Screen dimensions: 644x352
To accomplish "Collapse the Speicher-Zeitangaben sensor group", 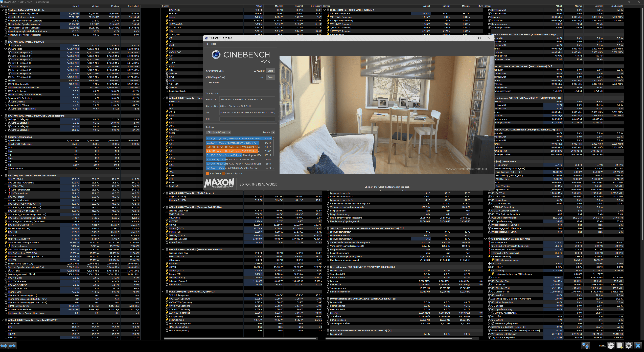I will (x=2, y=137).
